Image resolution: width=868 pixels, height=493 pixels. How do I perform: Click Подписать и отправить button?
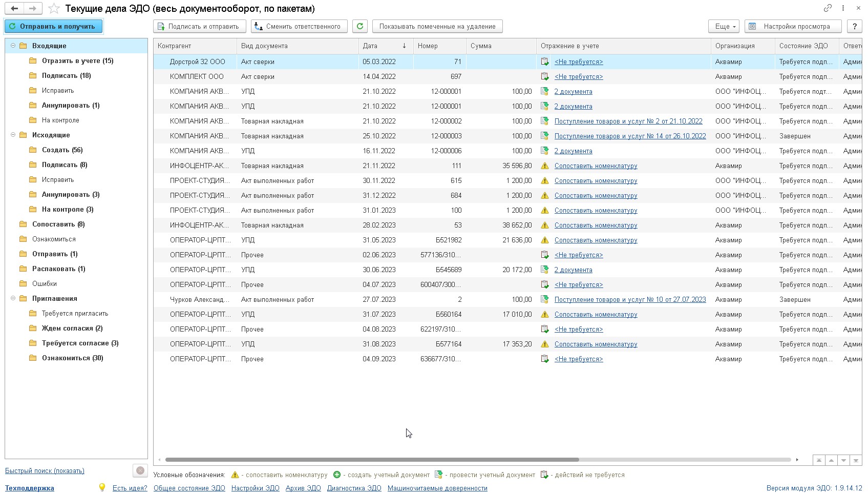tap(200, 26)
